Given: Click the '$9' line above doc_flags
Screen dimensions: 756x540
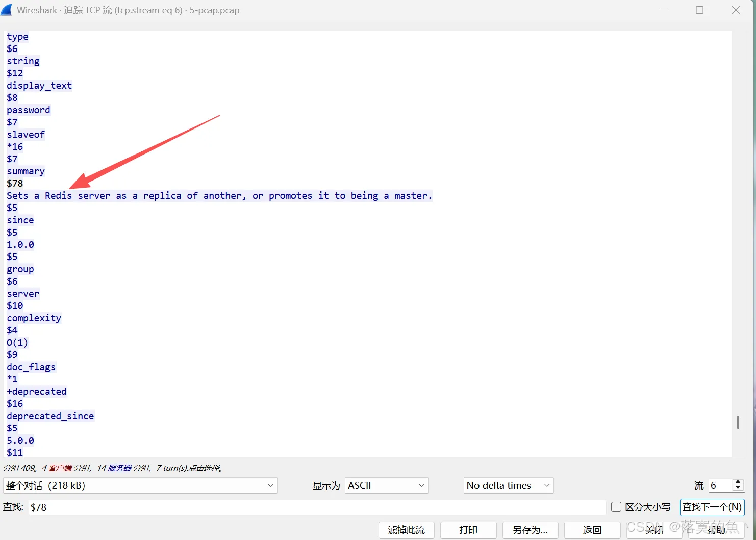Looking at the screenshot, I should point(12,355).
